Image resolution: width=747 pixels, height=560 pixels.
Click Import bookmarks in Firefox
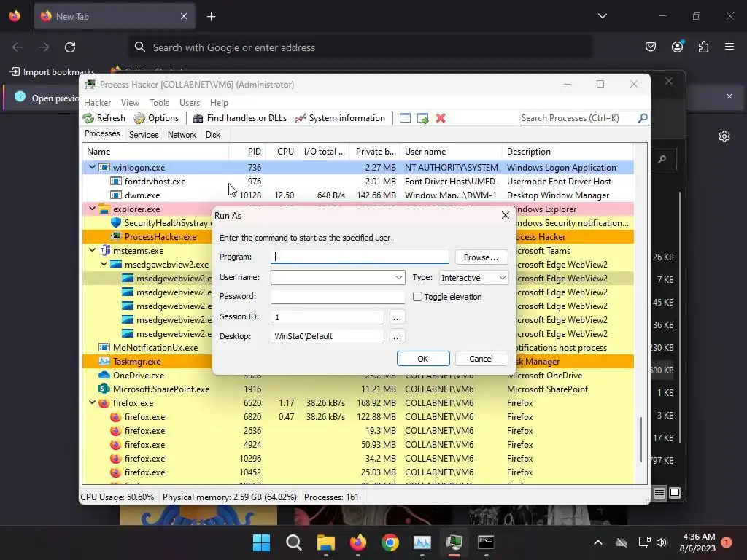53,72
